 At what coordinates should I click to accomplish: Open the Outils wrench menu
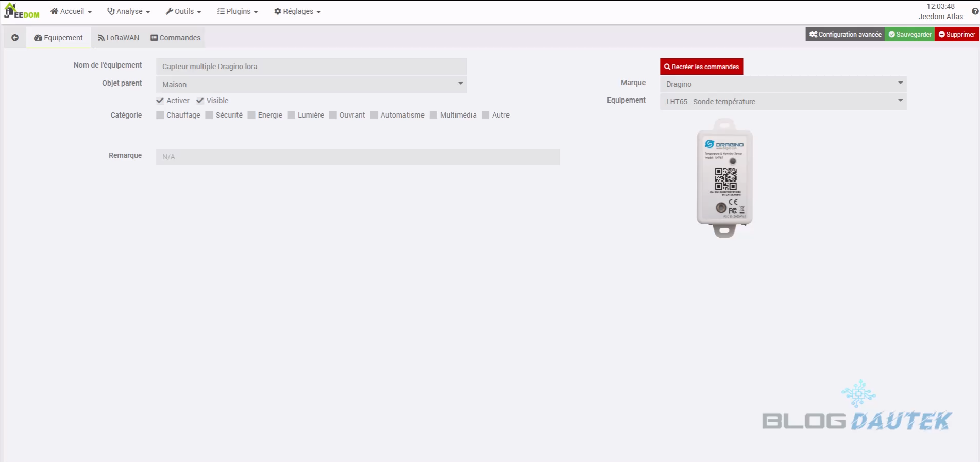coord(183,11)
